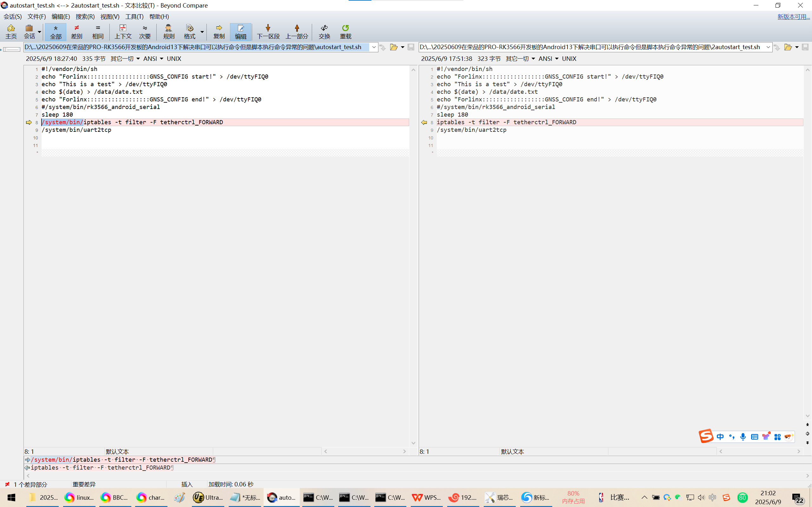The width and height of the screenshot is (812, 507).
Task: Open the Search (搜索) menu
Action: point(85,16)
